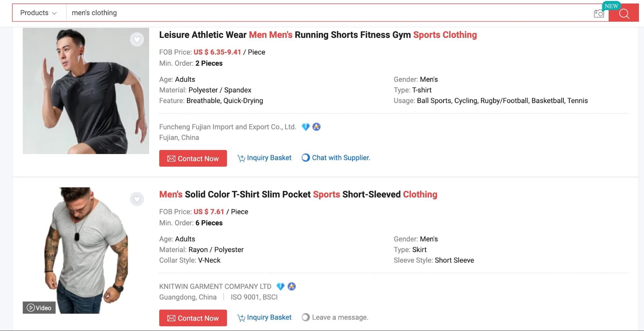Click the cart icon in second Inquiry Basket

(x=241, y=317)
